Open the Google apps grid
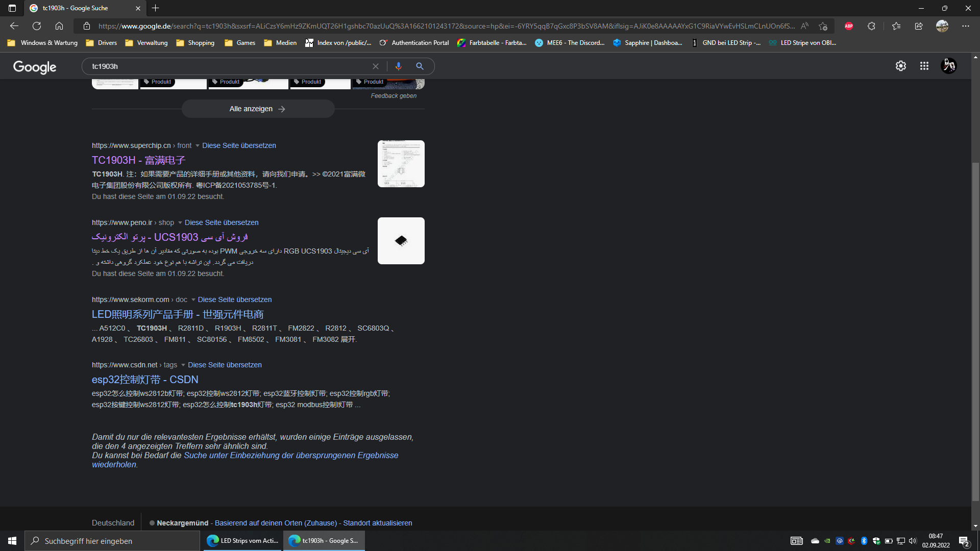Image resolution: width=980 pixels, height=551 pixels. click(924, 66)
